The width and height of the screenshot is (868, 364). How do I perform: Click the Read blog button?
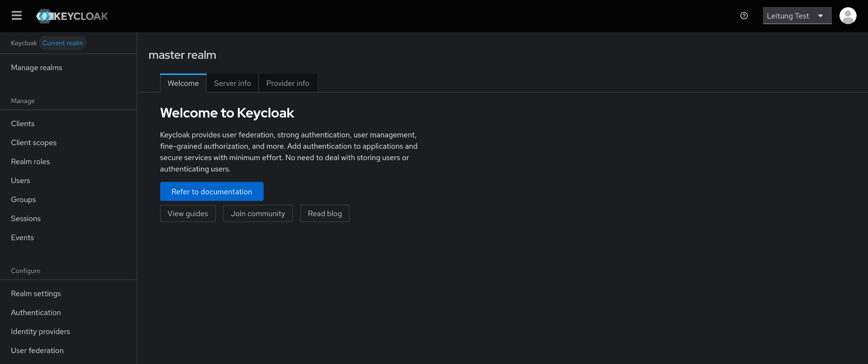pos(325,213)
